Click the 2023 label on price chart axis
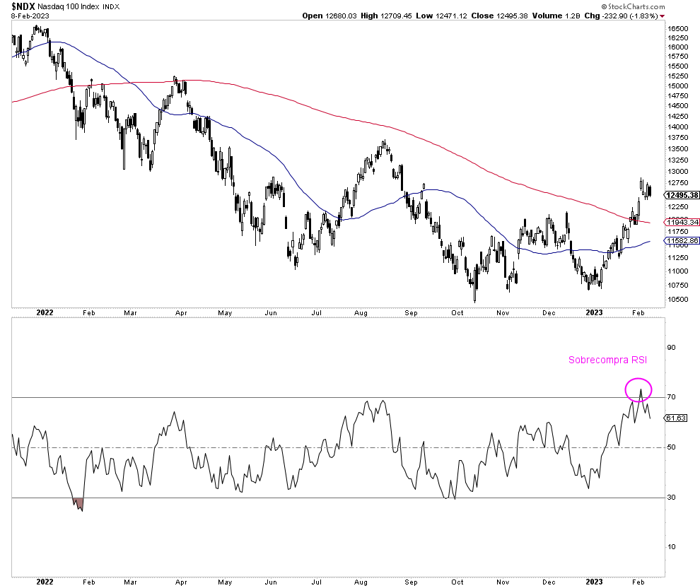Image resolution: width=700 pixels, height=588 pixels. point(593,311)
